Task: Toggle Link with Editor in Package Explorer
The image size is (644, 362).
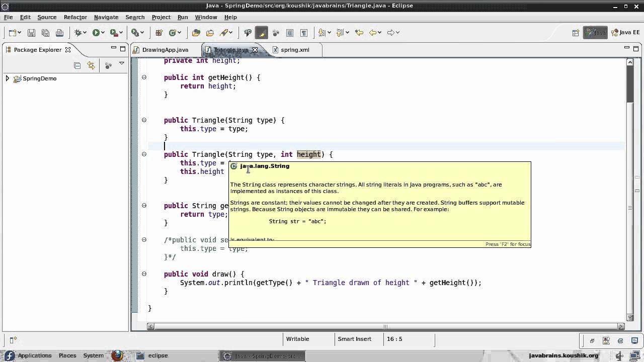Action: pos(91,65)
